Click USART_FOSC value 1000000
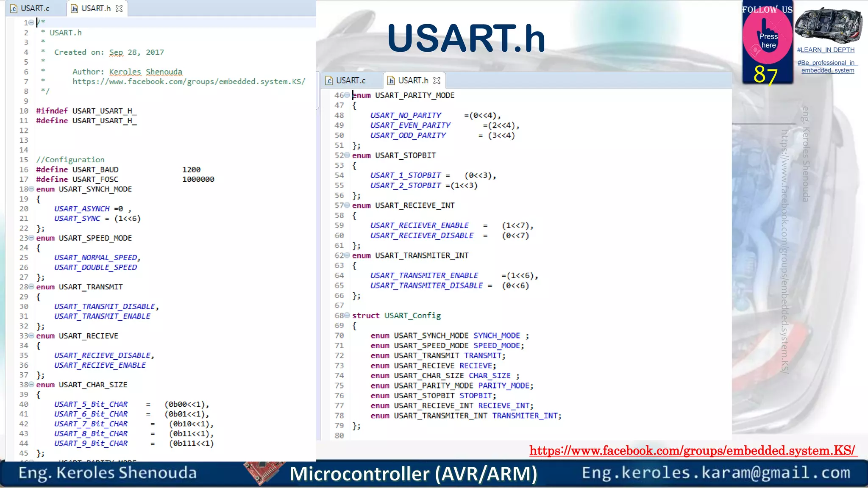Viewport: 868px width, 488px height. tap(198, 179)
